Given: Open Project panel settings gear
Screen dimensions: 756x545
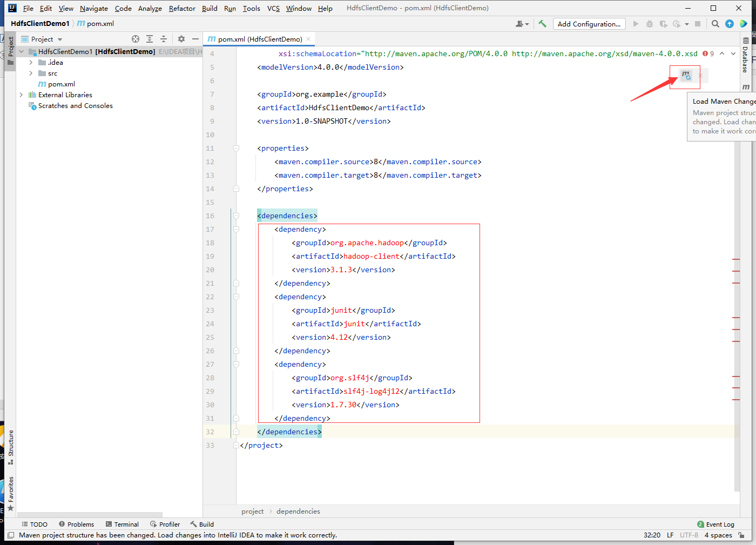Looking at the screenshot, I should coord(181,39).
